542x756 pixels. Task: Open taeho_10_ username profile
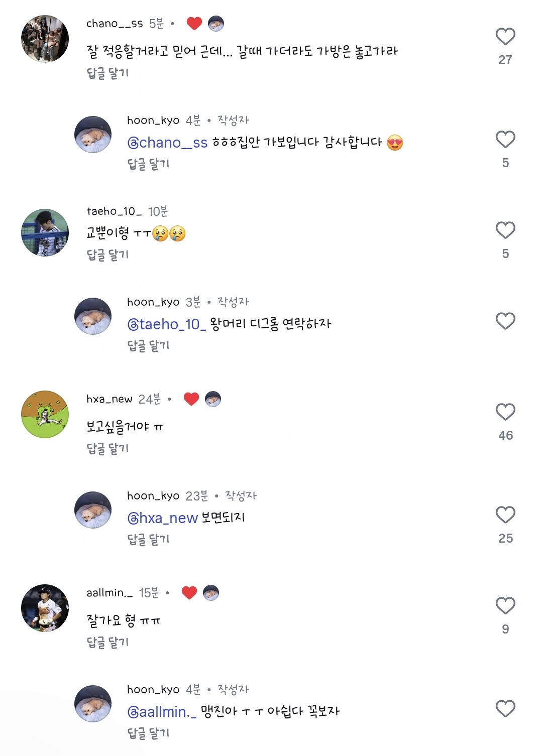114,211
